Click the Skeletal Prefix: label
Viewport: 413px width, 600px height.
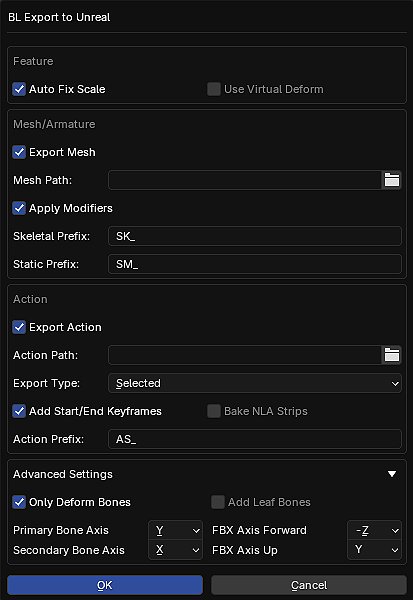(x=51, y=236)
